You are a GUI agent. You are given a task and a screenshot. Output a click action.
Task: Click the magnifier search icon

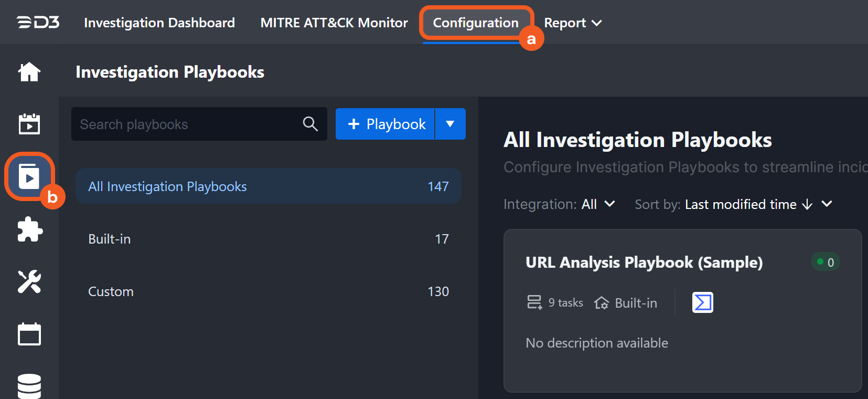click(310, 124)
